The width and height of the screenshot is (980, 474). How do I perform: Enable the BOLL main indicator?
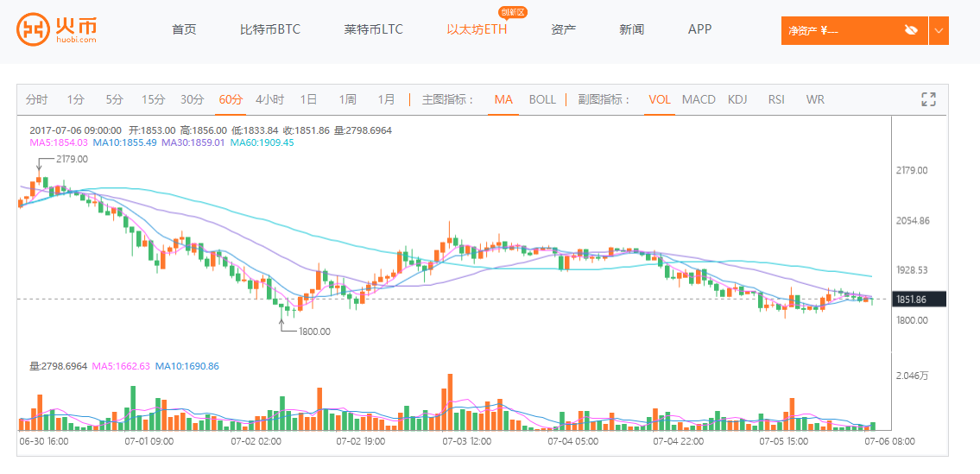click(542, 99)
